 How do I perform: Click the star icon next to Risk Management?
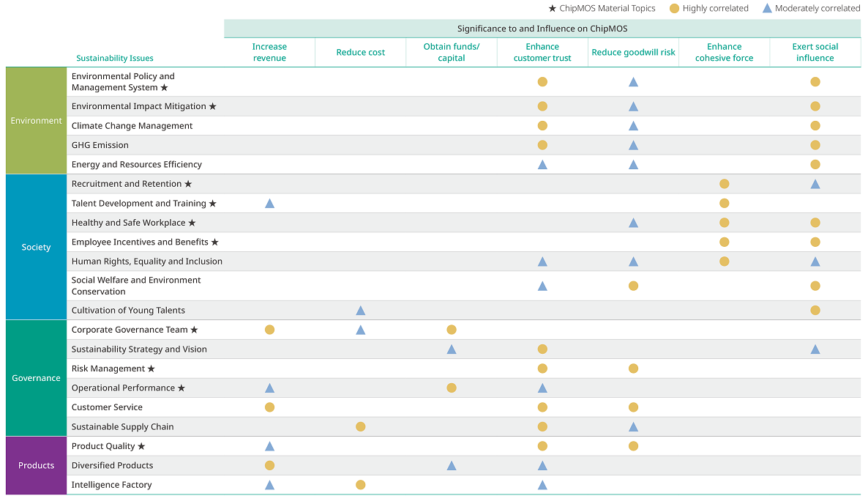151,368
